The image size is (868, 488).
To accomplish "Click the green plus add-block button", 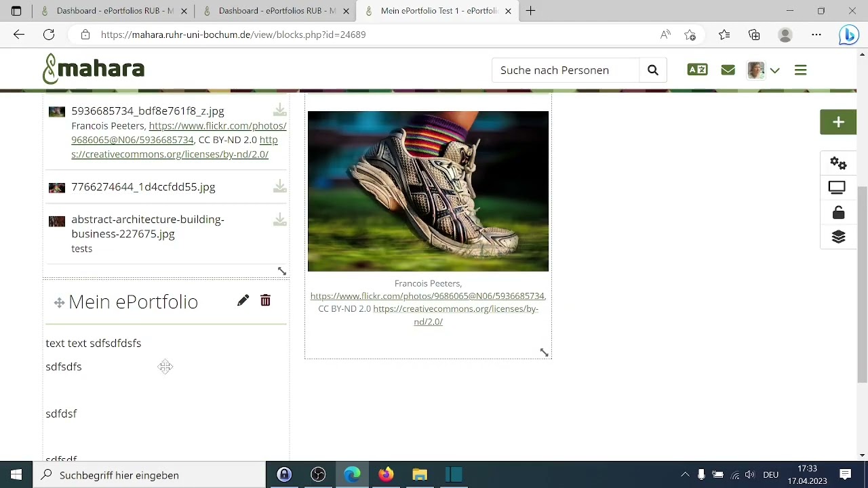I will 838,122.
